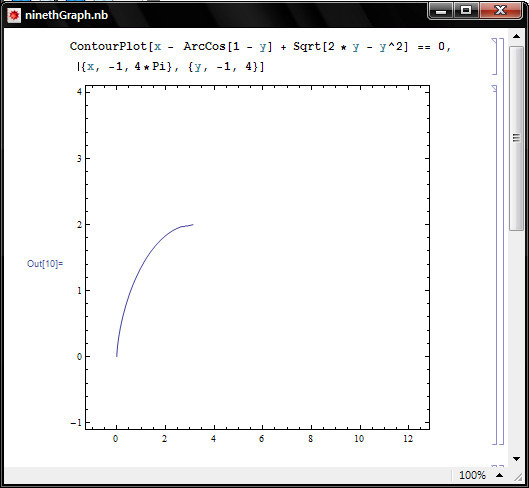Click the scroll down arrow
Image resolution: width=529 pixels, height=488 pixels.
point(516,459)
